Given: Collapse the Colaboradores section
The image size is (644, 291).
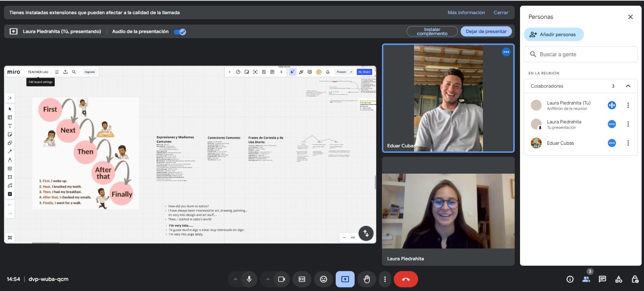Looking at the screenshot, I should [628, 86].
